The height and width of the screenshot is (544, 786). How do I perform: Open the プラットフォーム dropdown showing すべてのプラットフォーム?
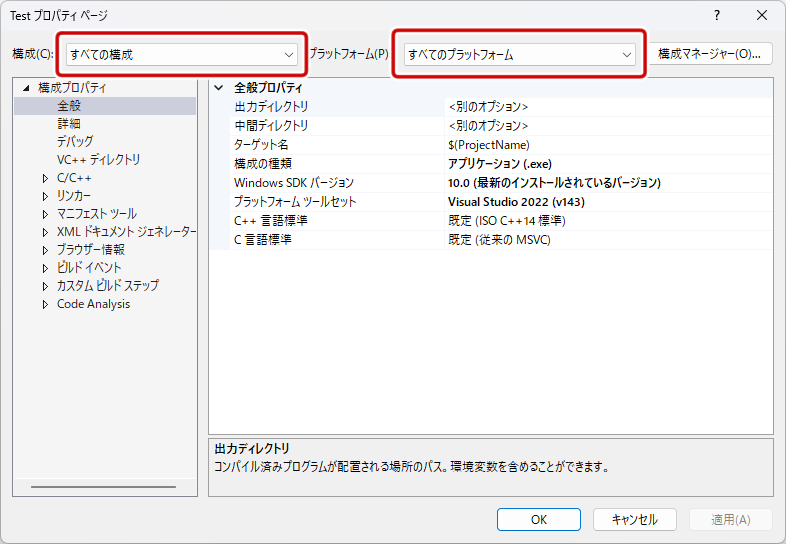pos(520,54)
